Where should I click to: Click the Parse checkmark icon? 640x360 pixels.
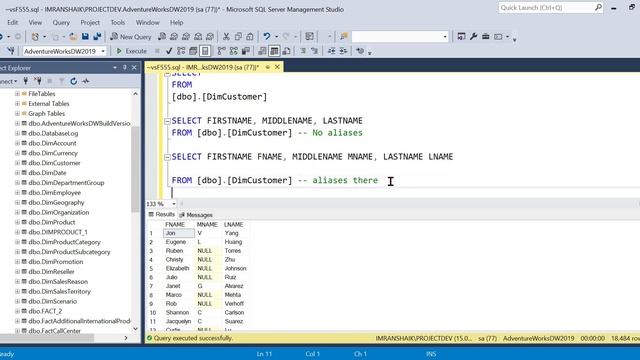pyautogui.click(x=169, y=51)
